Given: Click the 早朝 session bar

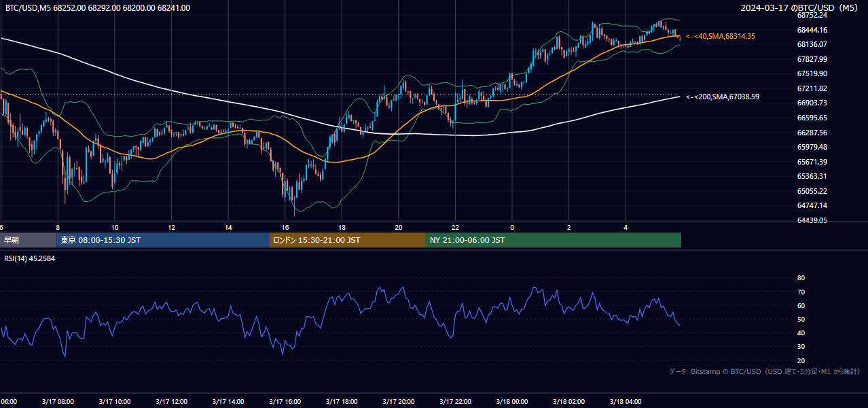Looking at the screenshot, I should coord(28,240).
